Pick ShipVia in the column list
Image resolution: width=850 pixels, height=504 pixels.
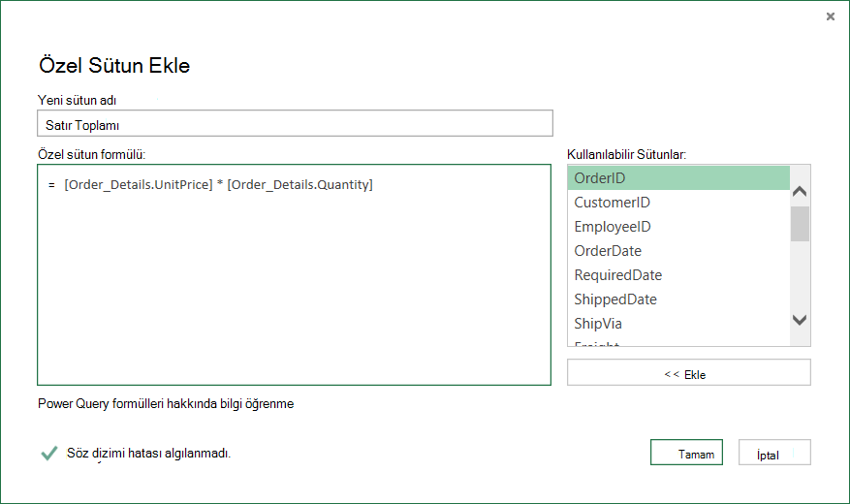coord(678,324)
